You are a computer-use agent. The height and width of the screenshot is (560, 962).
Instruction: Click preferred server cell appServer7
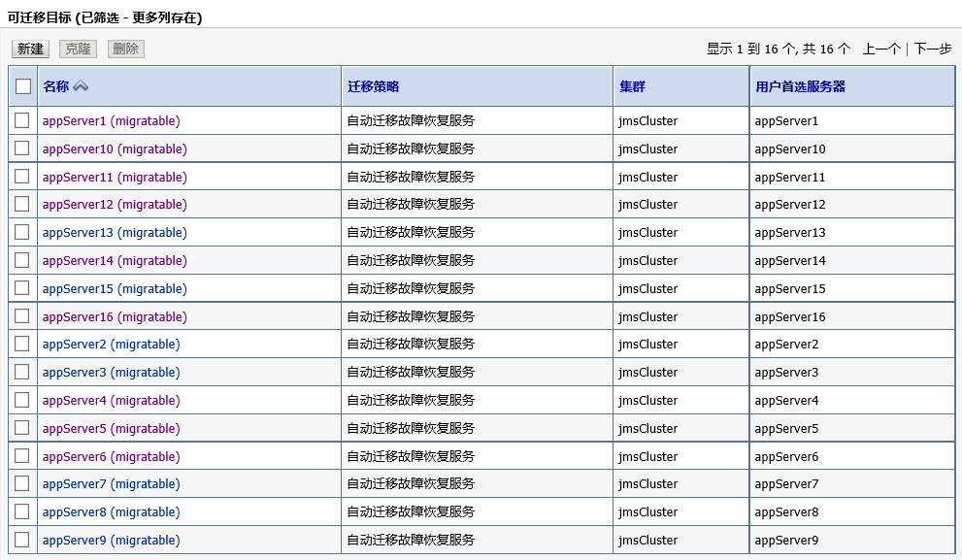point(786,484)
